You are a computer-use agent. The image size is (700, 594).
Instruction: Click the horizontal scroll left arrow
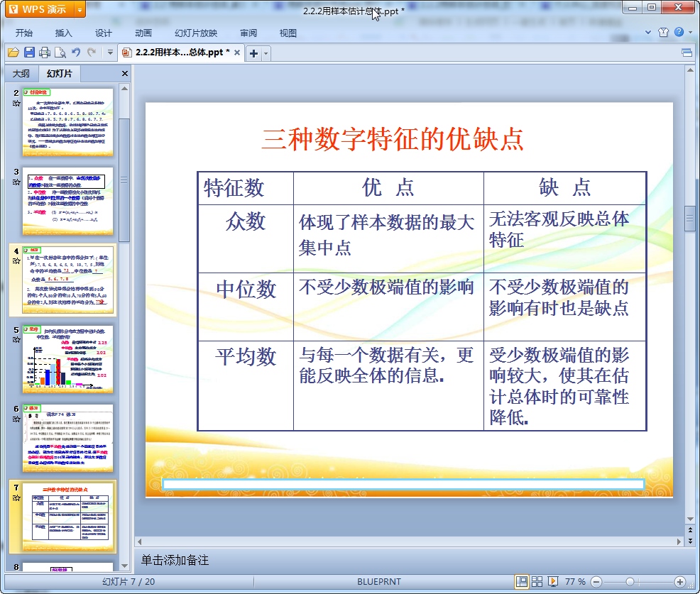139,541
